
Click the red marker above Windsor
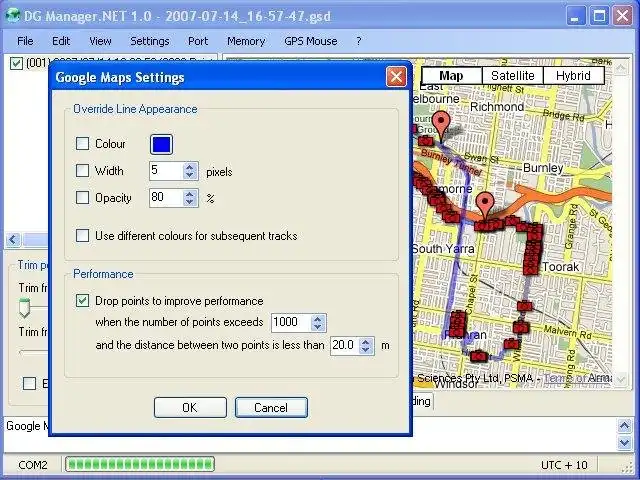point(479,356)
